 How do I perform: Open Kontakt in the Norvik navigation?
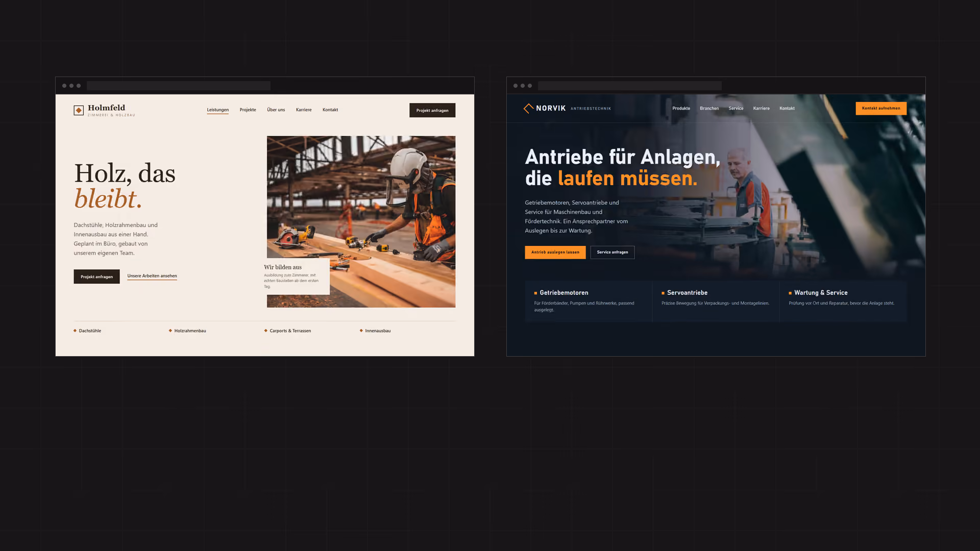pyautogui.click(x=787, y=108)
